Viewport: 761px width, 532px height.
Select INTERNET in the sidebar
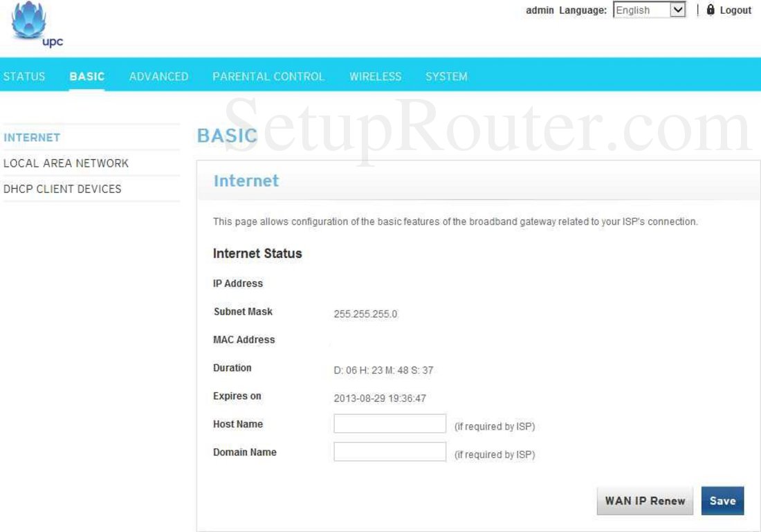(32, 138)
